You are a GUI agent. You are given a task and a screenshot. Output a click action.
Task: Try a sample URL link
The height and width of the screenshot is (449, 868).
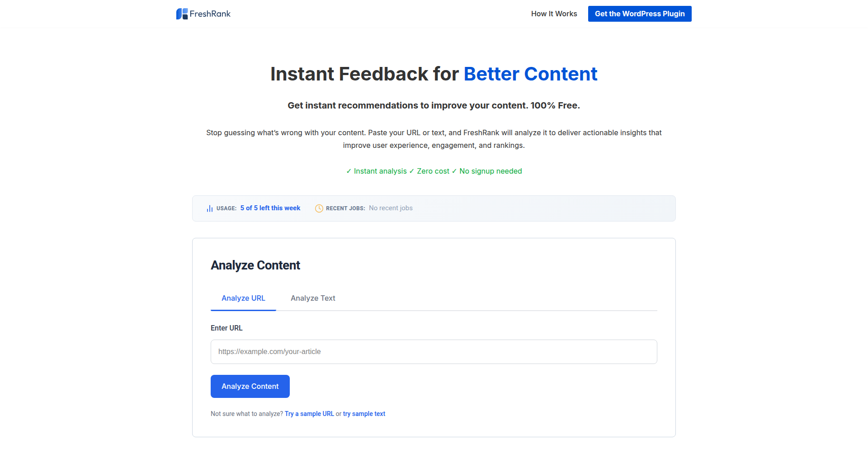309,414
